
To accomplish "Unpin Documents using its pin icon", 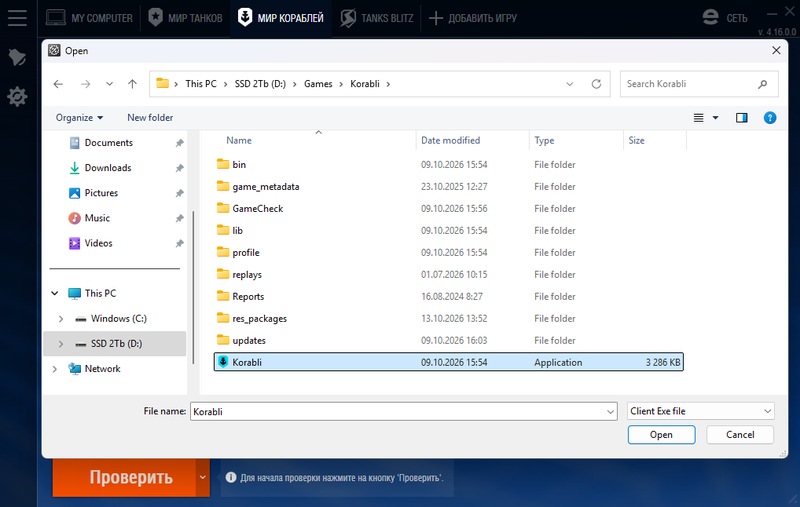I will (179, 143).
